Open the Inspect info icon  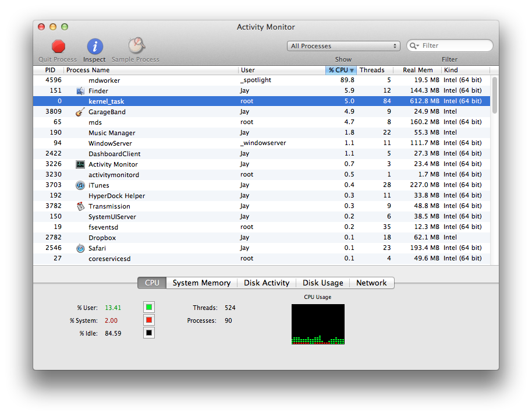pos(95,47)
